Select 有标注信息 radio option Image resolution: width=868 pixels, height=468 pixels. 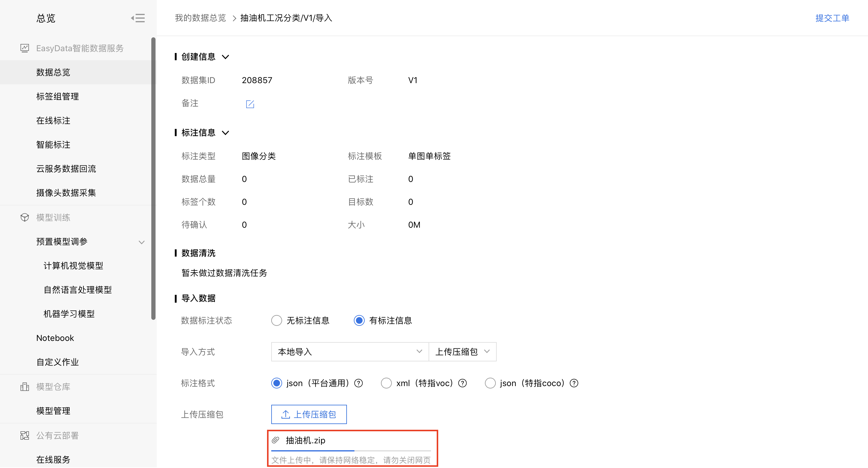(359, 320)
